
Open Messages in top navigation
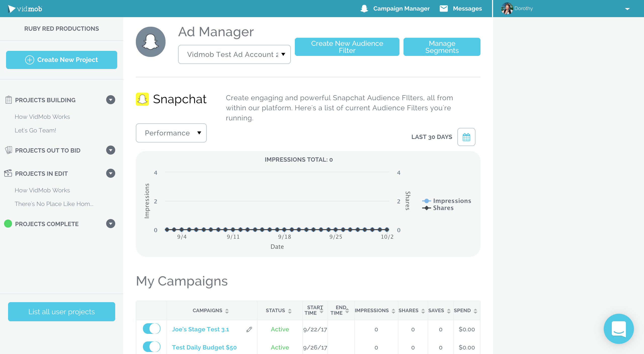point(467,9)
